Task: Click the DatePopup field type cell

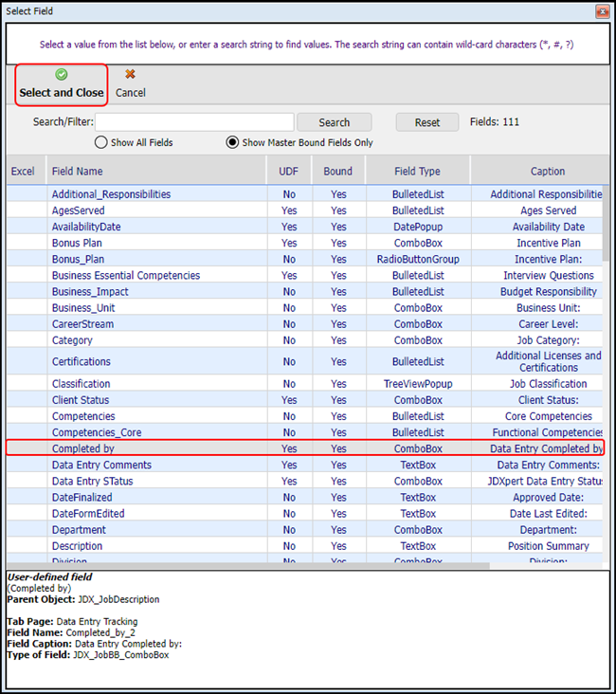Action: click(x=418, y=227)
